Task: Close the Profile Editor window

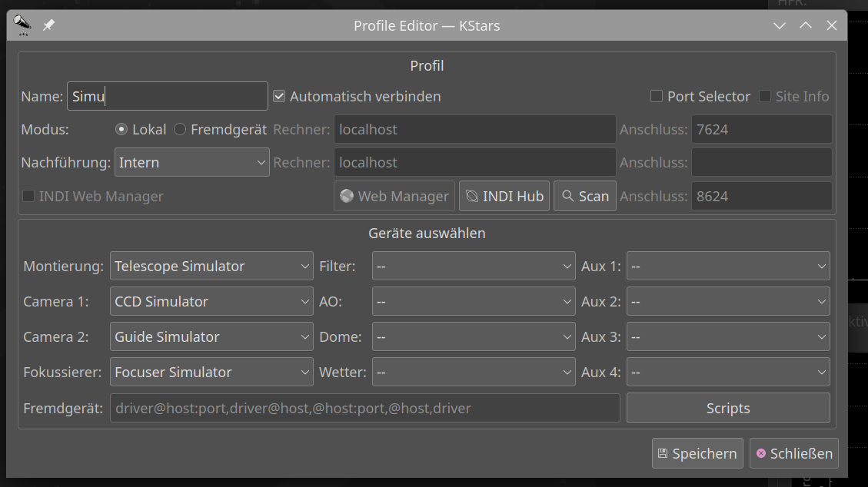Action: tap(831, 25)
